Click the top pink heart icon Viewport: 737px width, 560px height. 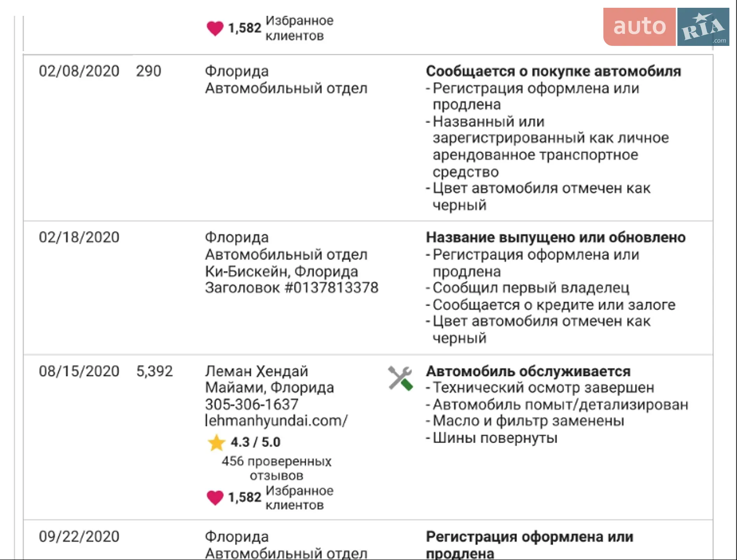tap(215, 28)
